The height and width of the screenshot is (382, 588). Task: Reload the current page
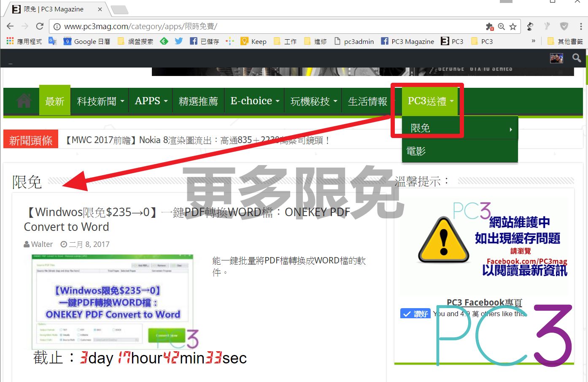click(40, 26)
